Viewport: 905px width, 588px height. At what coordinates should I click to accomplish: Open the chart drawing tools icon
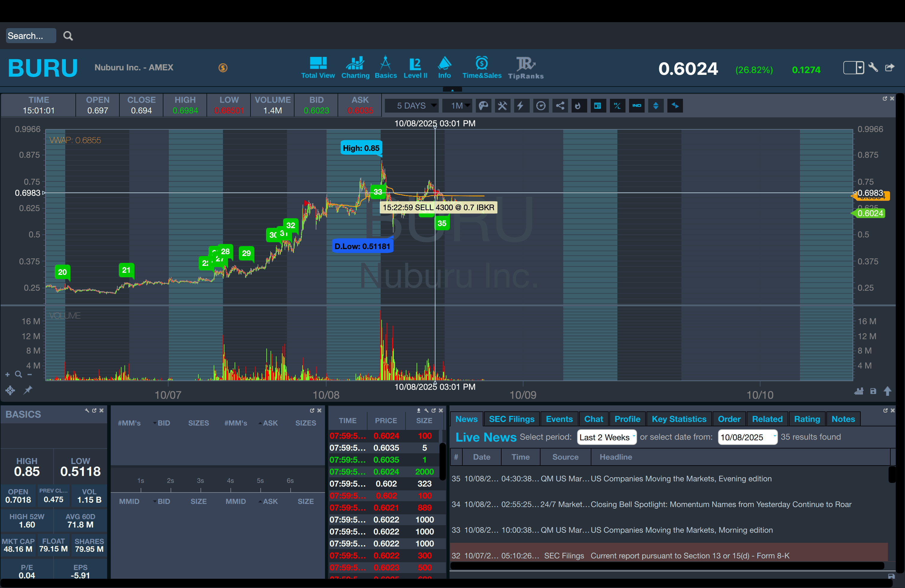502,106
